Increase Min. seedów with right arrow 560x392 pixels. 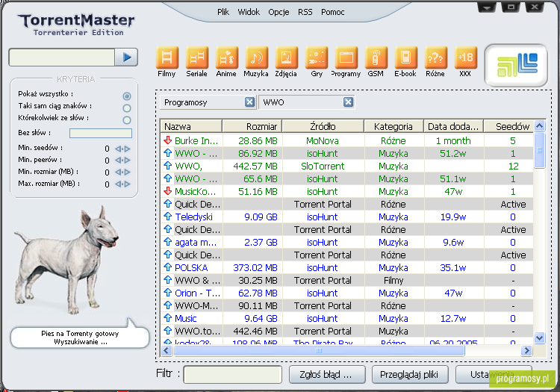click(x=127, y=149)
